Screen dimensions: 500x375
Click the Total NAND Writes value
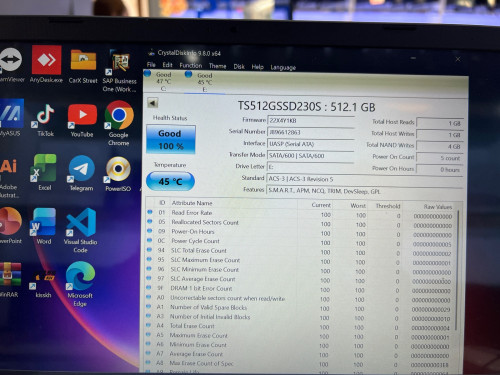pos(440,146)
